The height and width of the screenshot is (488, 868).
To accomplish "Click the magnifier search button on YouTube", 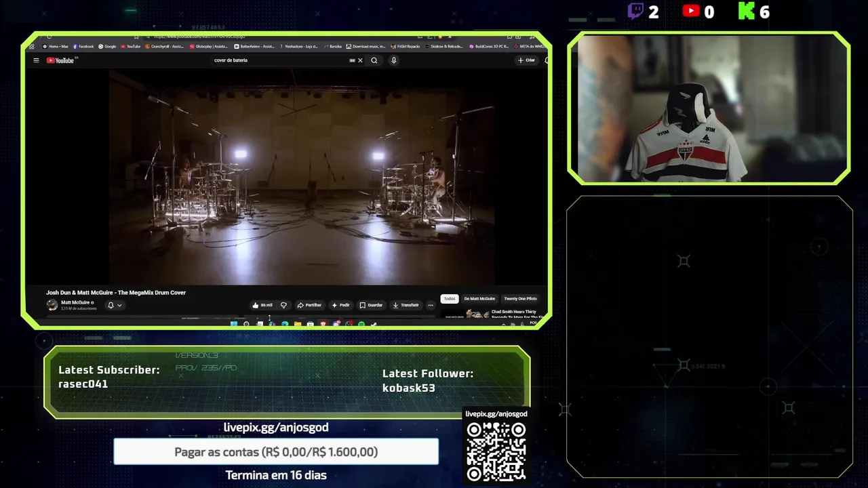I will 374,60.
